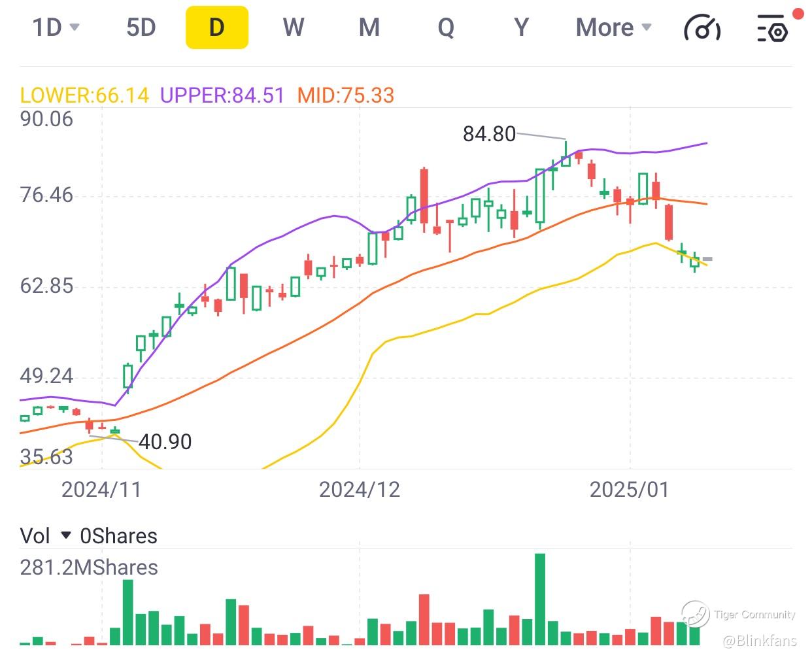Click the LOWER:66.14 Bollinger label
This screenshot has width=812, height=659.
click(x=84, y=95)
